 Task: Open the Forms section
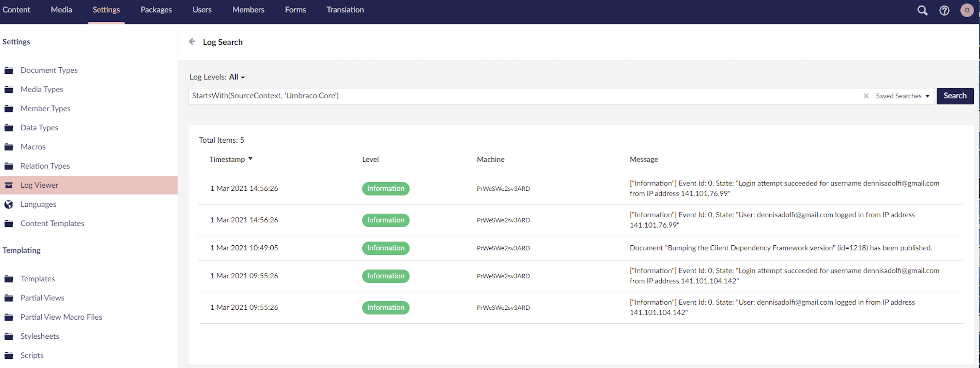tap(295, 10)
